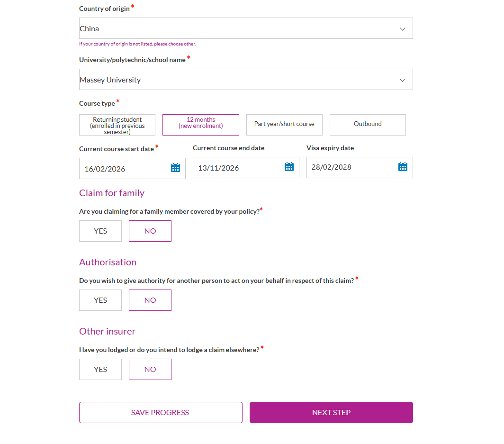Select NO for claim lodged elsewhere
Image resolution: width=504 pixels, height=444 pixels.
pyautogui.click(x=150, y=369)
